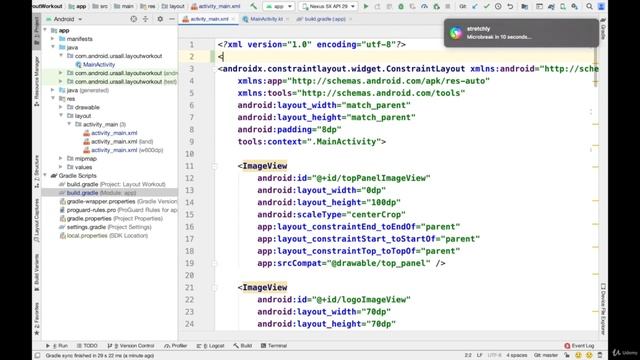The width and height of the screenshot is (640, 360).
Task: Open the Nexus 5X API 29 device dropdown
Action: click(328, 7)
